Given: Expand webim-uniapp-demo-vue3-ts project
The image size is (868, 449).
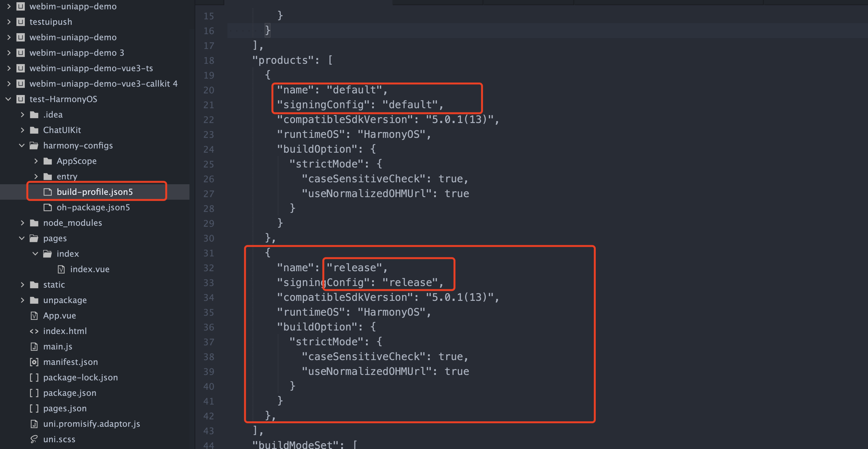Looking at the screenshot, I should point(9,68).
